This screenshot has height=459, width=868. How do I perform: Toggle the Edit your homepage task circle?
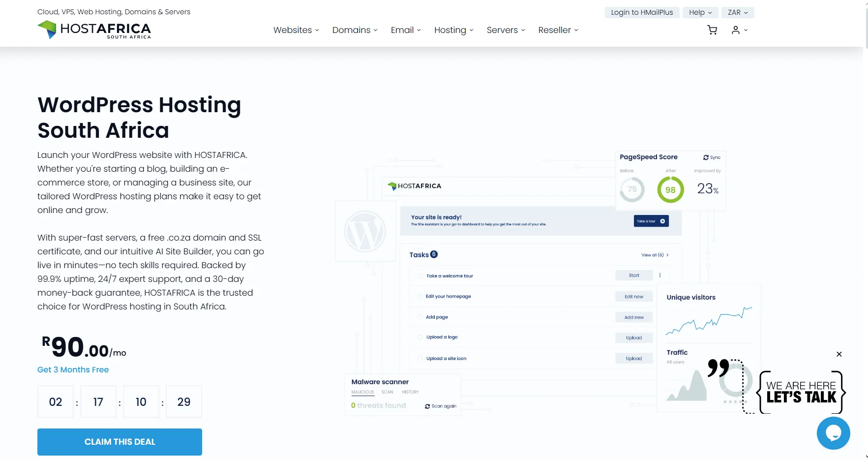click(420, 297)
